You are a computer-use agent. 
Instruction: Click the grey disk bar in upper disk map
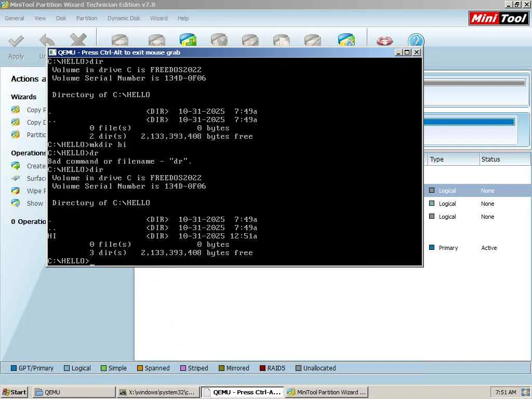475,83
